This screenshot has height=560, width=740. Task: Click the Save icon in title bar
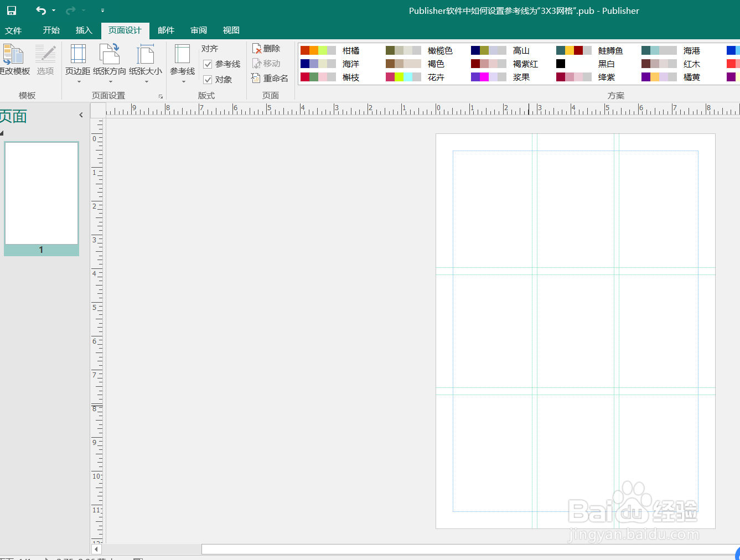pos(11,11)
